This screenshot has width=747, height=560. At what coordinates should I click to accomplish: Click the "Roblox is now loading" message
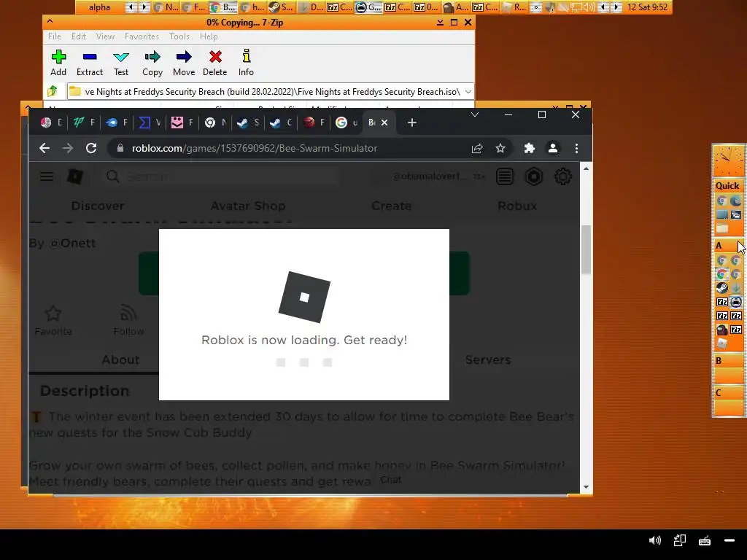click(304, 340)
